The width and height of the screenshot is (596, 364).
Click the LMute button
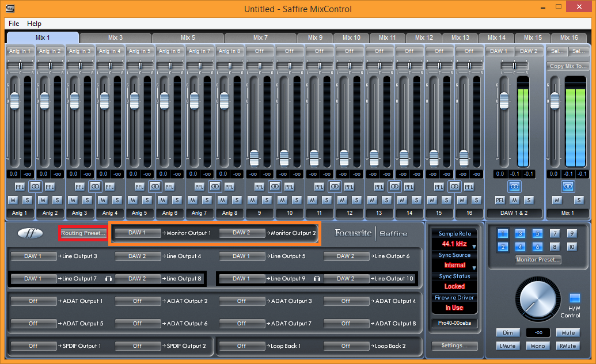click(508, 346)
